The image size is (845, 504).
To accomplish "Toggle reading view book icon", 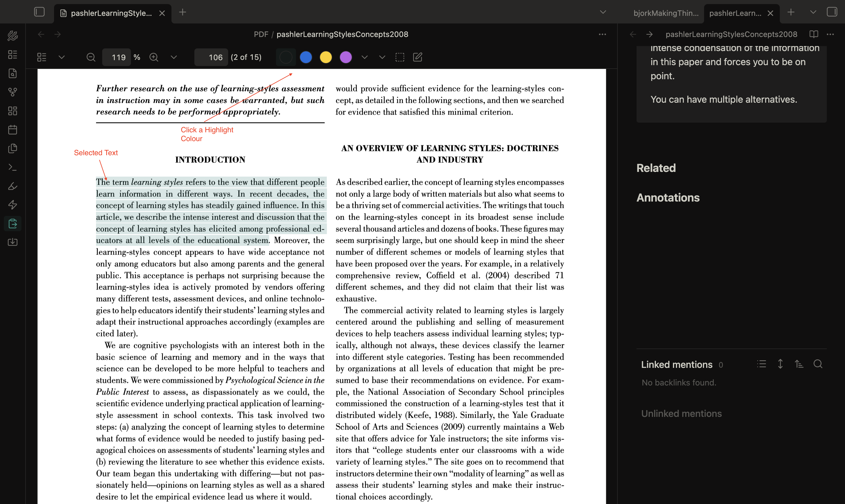I will click(813, 34).
